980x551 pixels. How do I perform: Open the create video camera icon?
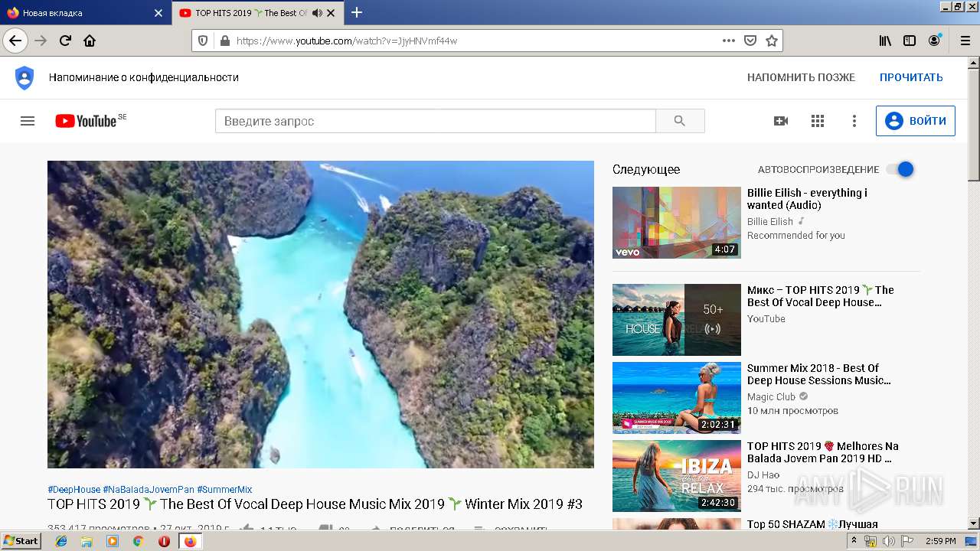tap(781, 121)
